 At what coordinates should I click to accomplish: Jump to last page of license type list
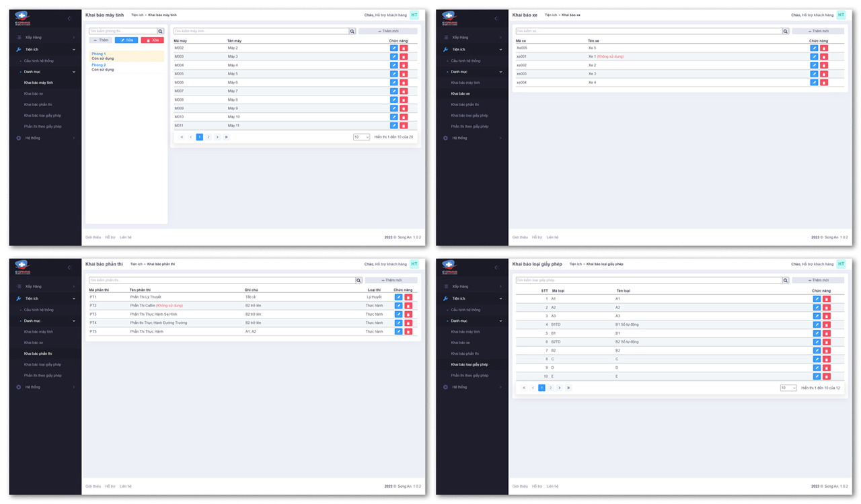[568, 388]
